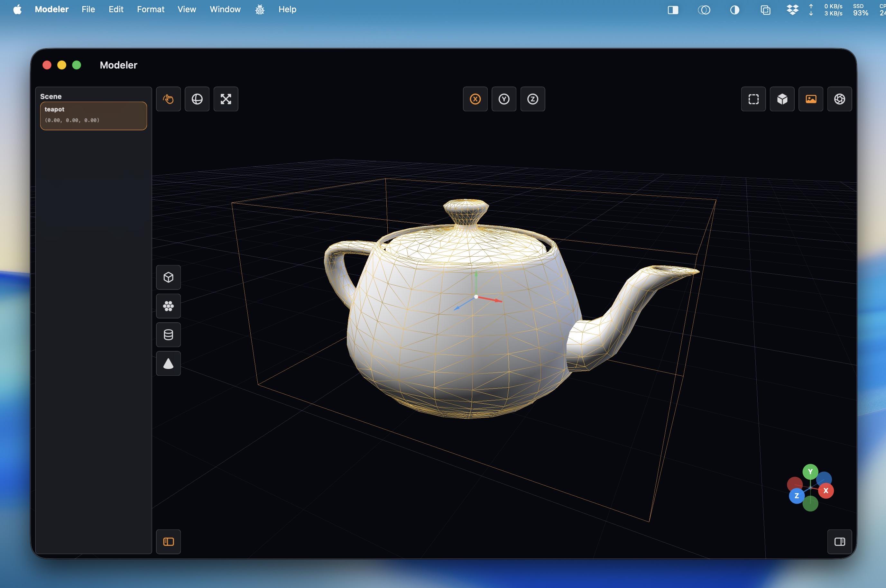This screenshot has width=886, height=588.
Task: Click the network speed status item
Action: [x=825, y=10]
